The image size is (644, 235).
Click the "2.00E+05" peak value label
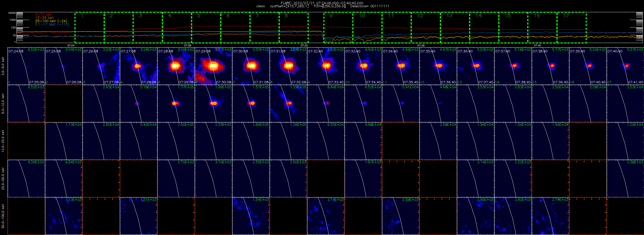coord(186,125)
